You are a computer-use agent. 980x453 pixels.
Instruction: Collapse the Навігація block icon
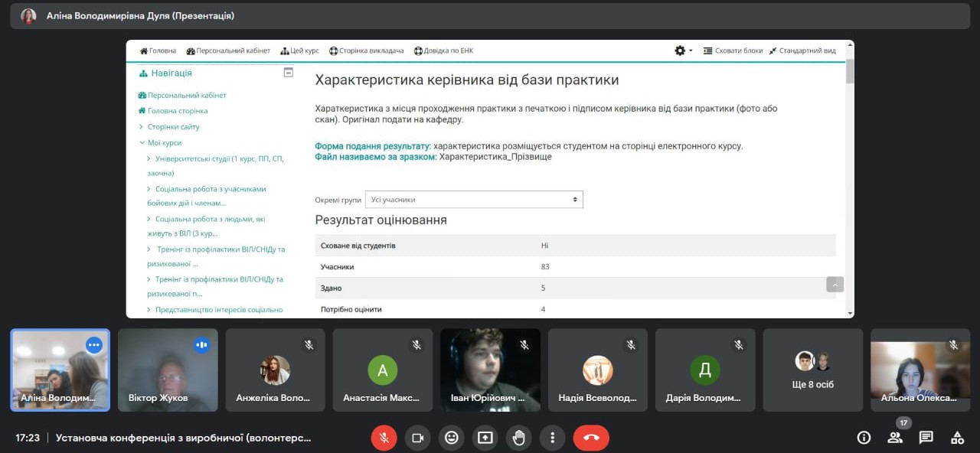[x=289, y=73]
